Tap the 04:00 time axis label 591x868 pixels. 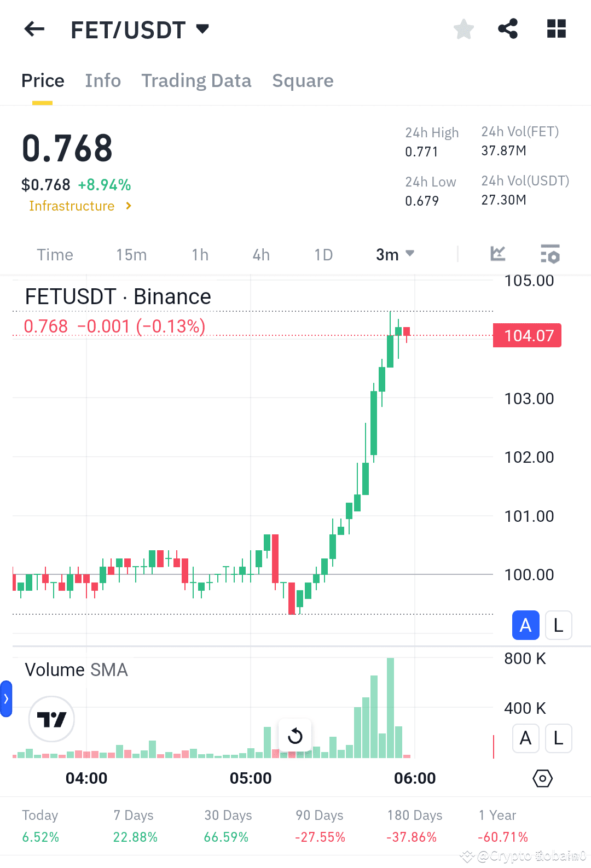coord(86,778)
